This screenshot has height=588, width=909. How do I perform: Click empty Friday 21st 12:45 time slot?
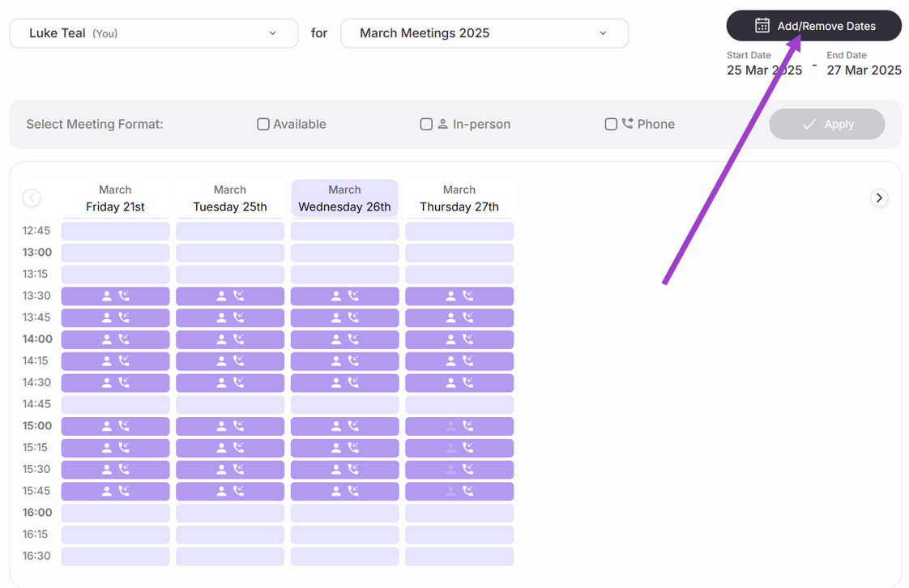point(115,231)
